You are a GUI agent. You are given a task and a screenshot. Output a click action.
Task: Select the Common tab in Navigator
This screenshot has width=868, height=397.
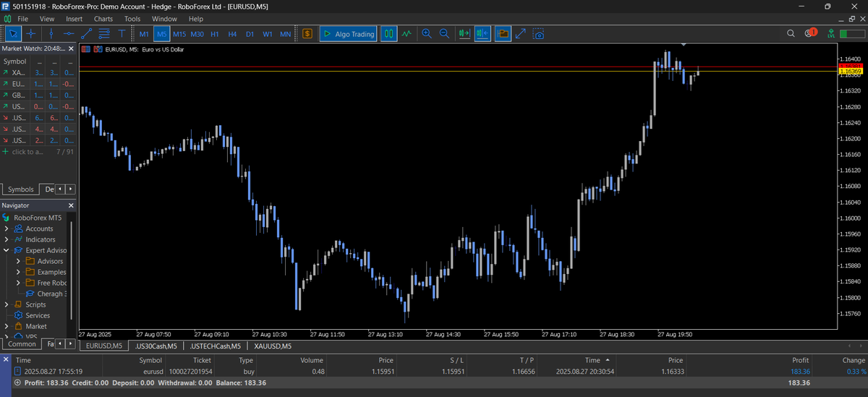coord(22,344)
